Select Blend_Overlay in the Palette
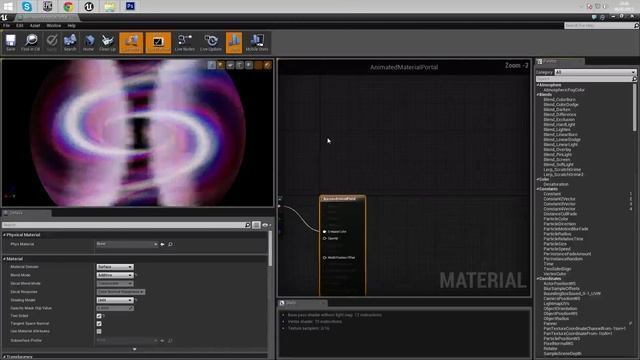This screenshot has width=640, height=360. pos(557,149)
